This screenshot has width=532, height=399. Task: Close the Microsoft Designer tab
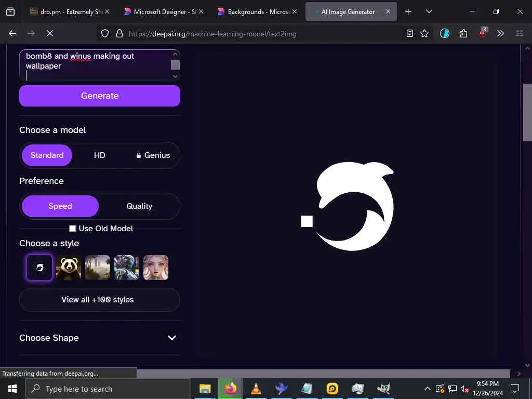coord(201,11)
